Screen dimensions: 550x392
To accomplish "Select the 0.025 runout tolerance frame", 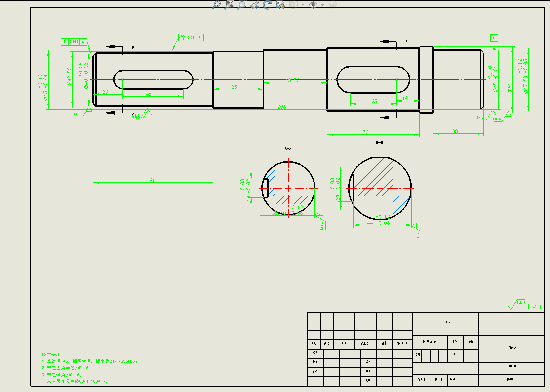I will pos(74,42).
